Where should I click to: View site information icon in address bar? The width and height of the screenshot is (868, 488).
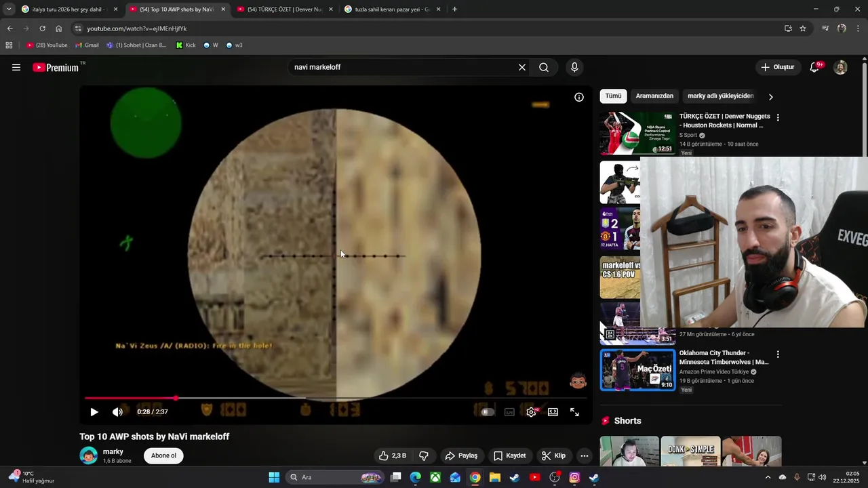[x=78, y=28]
